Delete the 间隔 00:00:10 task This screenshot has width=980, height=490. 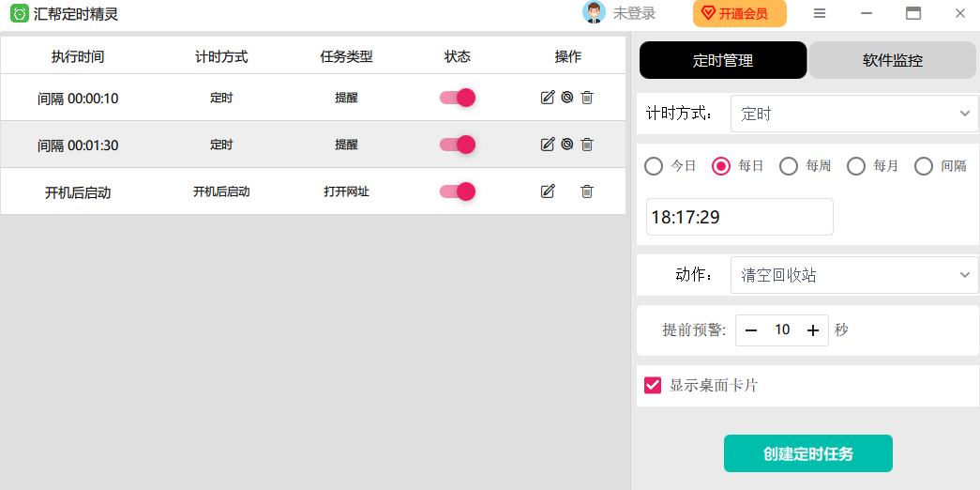tap(587, 98)
